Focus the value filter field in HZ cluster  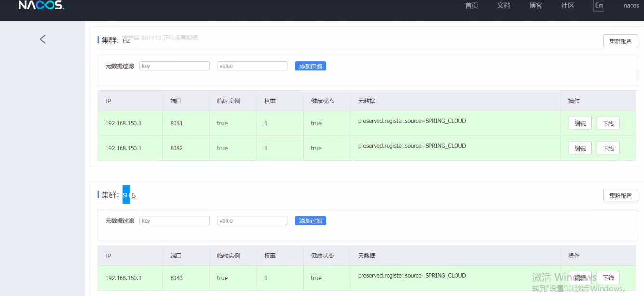(252, 66)
